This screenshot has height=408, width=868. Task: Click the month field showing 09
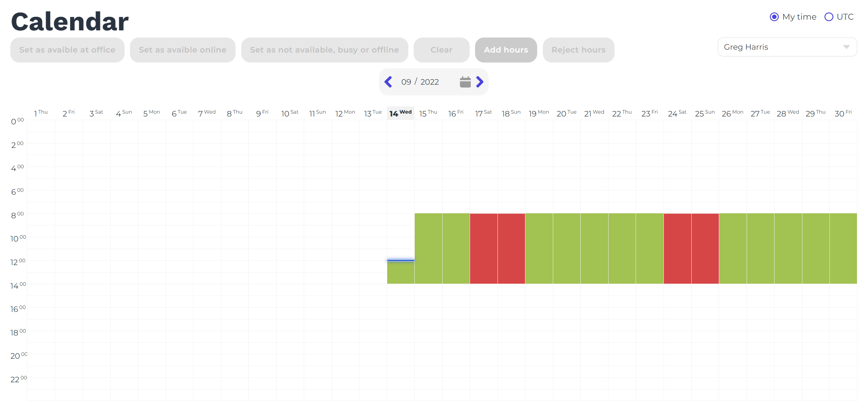tap(406, 82)
